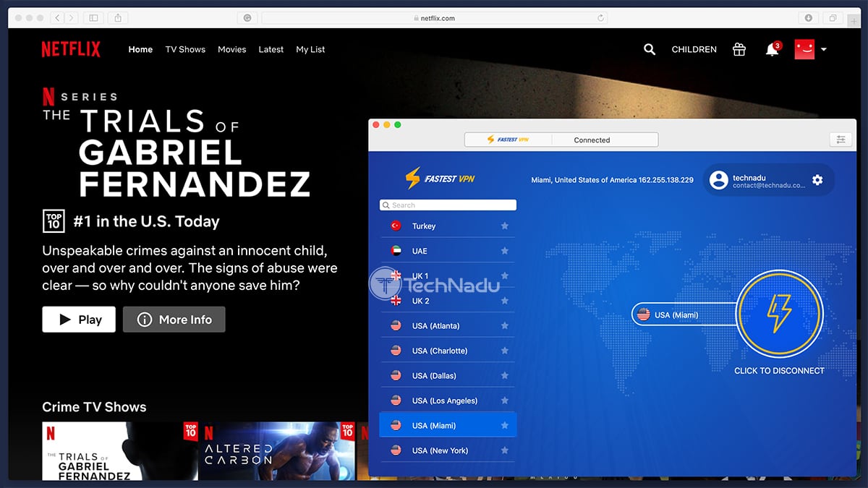Select USA (Atlanta) server
Screen dimensions: 868x488
[x=448, y=325]
